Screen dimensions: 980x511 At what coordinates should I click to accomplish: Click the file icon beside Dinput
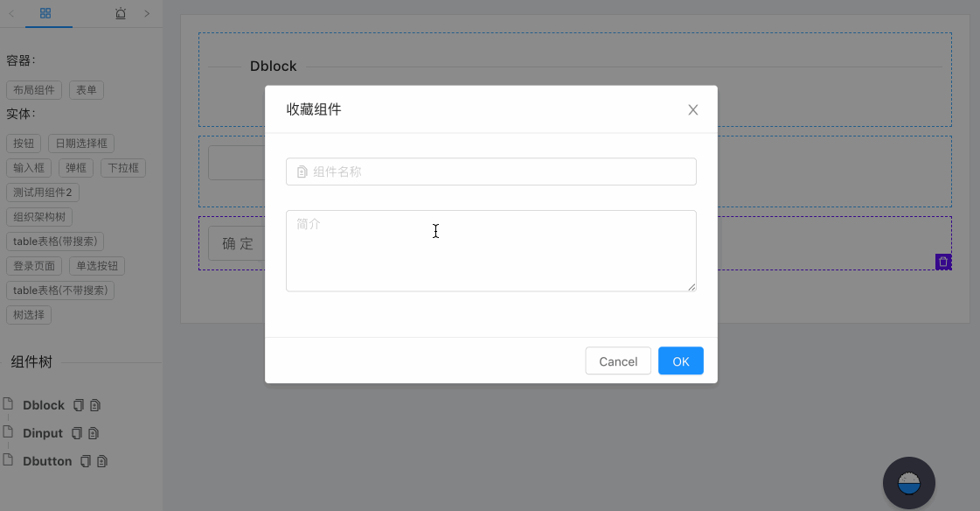point(8,431)
